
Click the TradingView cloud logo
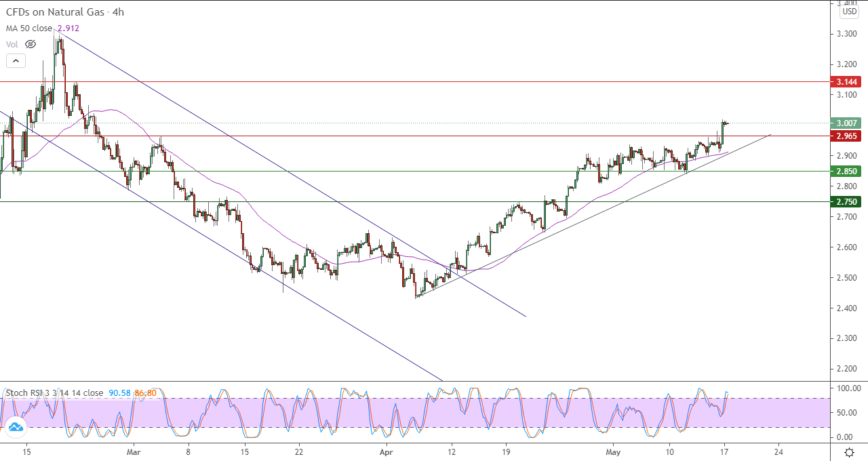(x=15, y=426)
